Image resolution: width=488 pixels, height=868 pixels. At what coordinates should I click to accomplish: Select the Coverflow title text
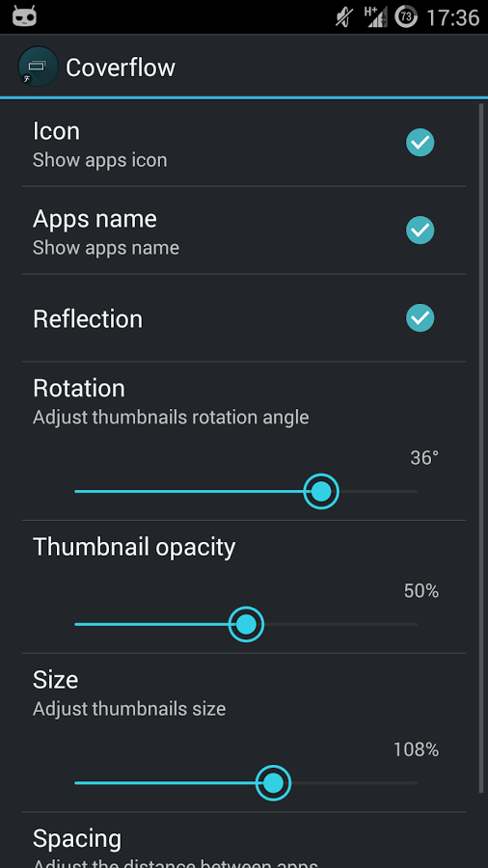[120, 68]
